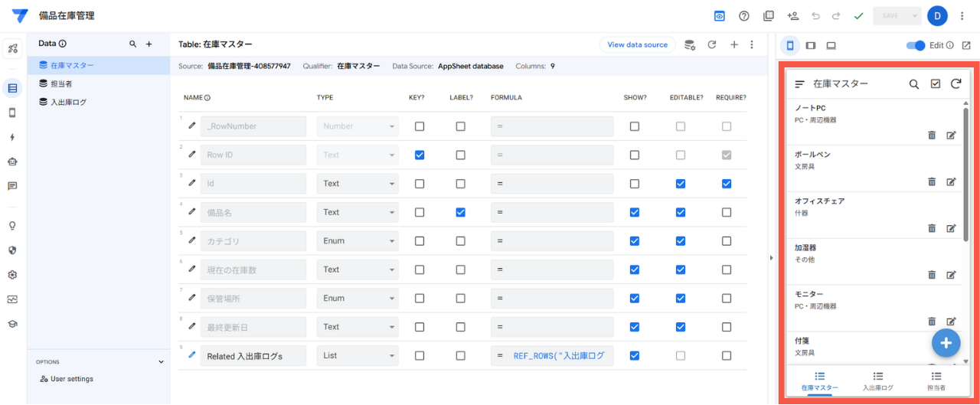This screenshot has height=405, width=980.
Task: Click the refresh icon in app preview
Action: pyautogui.click(x=955, y=84)
